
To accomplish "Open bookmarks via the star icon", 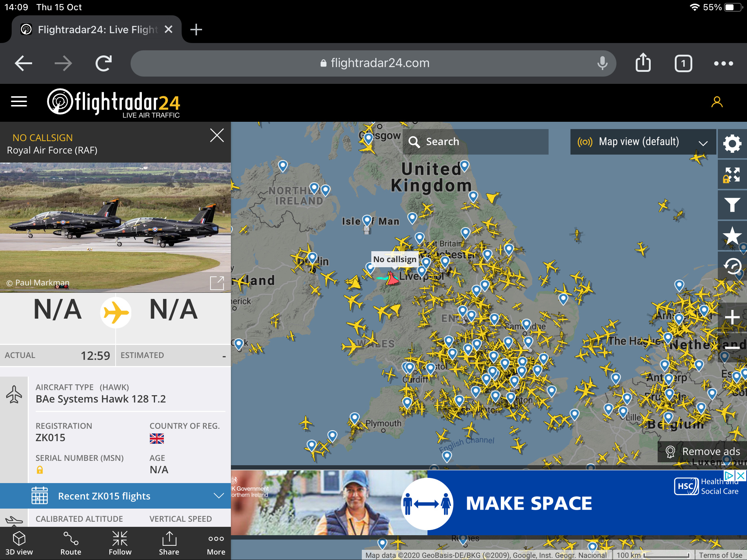I will pyautogui.click(x=732, y=236).
